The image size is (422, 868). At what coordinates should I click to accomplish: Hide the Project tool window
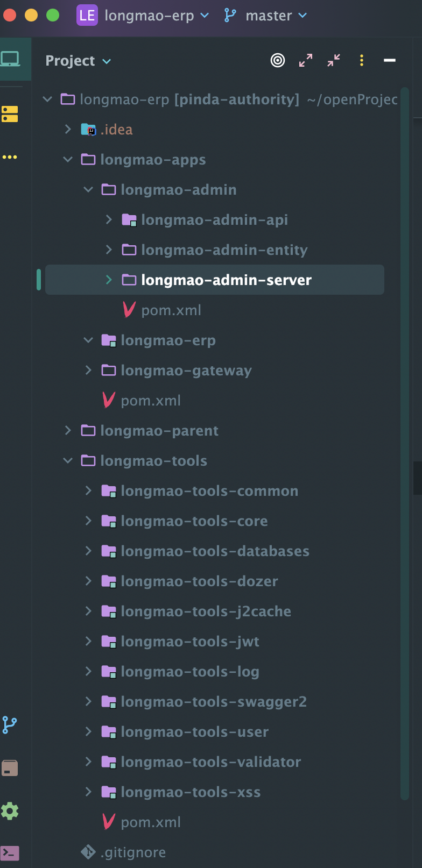point(390,61)
